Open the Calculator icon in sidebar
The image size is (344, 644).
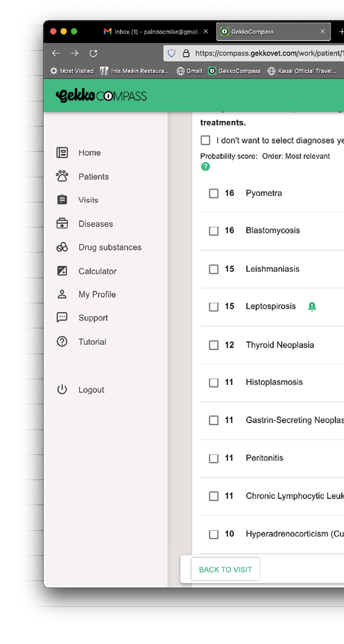point(62,271)
